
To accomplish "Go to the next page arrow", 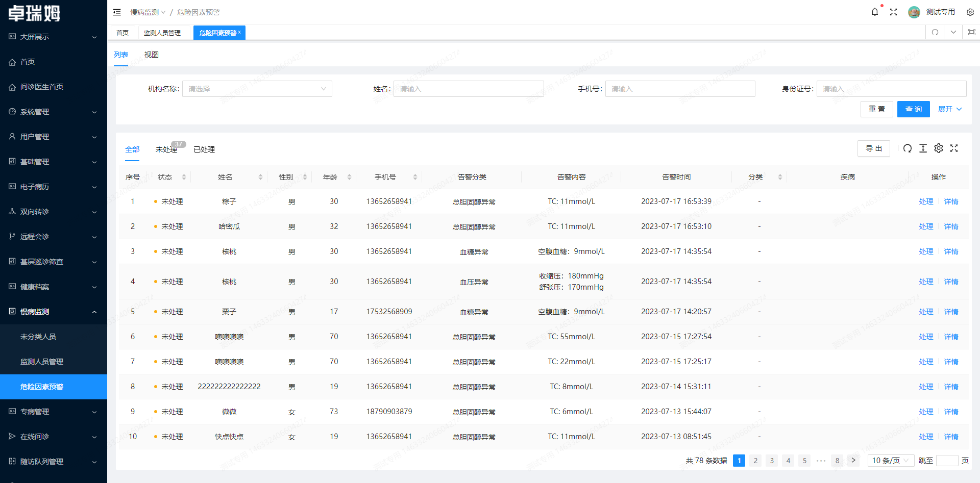I will click(853, 461).
